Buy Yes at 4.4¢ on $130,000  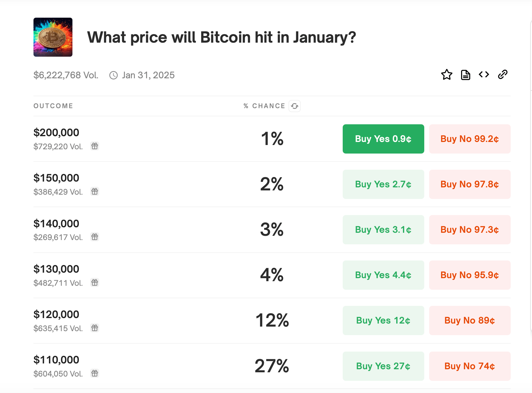coord(383,275)
